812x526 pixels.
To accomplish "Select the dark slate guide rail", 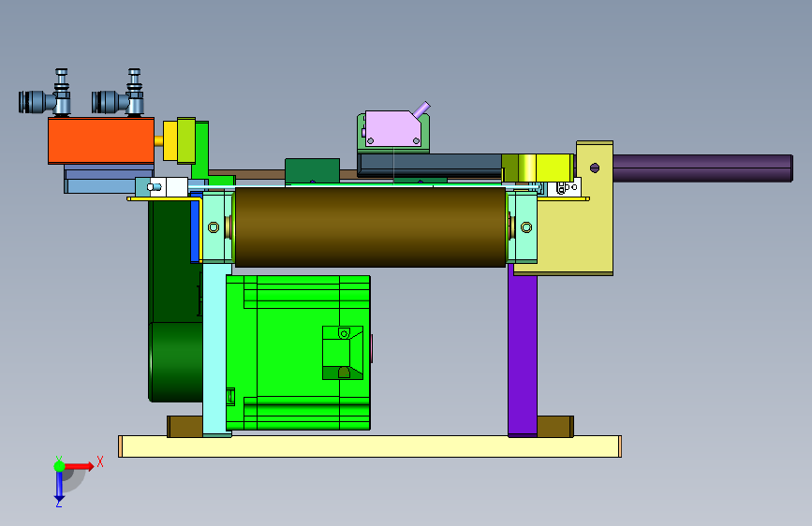I will (429, 165).
